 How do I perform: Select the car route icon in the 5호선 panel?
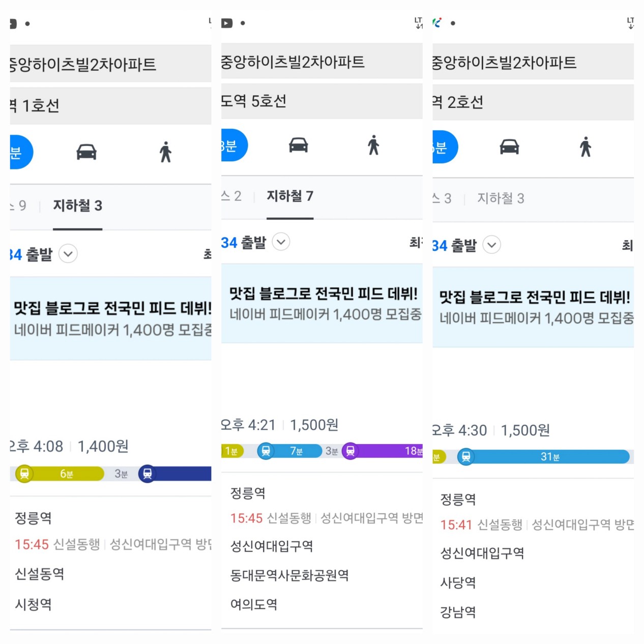coord(299,145)
